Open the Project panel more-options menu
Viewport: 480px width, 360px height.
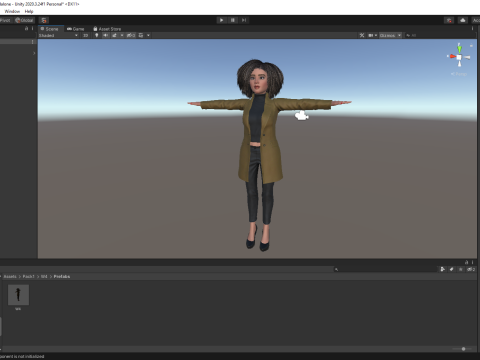pyautogui.click(x=472, y=262)
